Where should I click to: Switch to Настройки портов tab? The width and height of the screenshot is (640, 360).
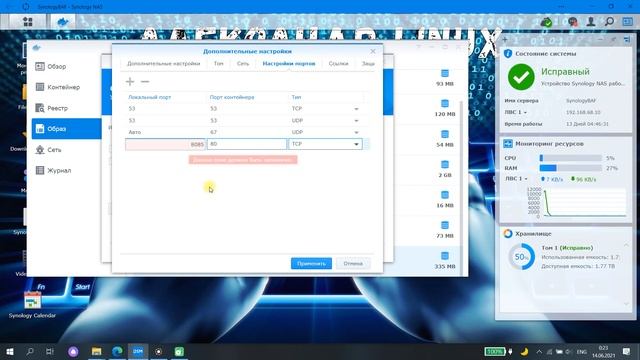(x=289, y=64)
